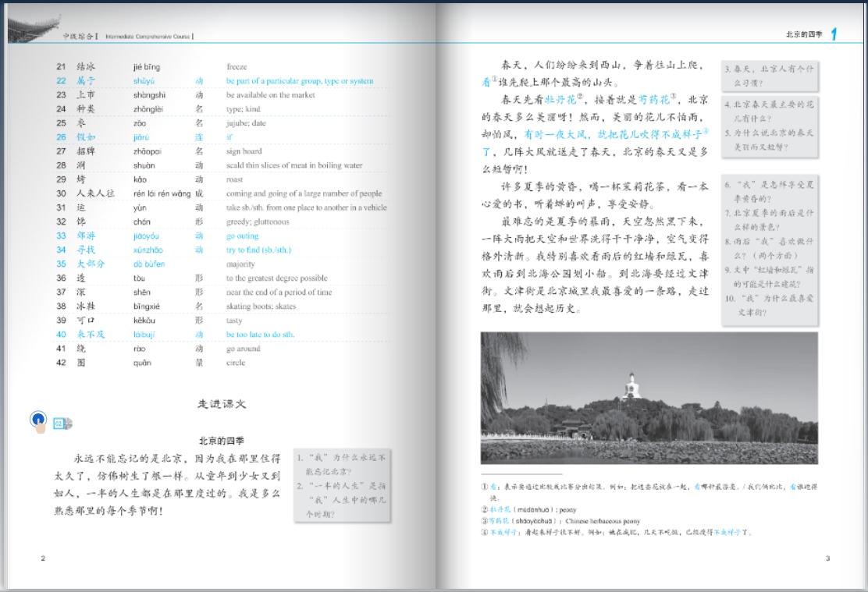Viewport: 868px width, 592px height.
Task: Click the question box with questions 1–2
Action: (x=340, y=485)
